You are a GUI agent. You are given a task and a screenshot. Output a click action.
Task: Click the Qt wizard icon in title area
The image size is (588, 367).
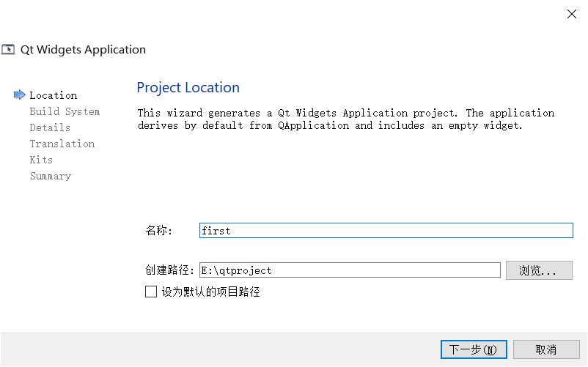coord(9,50)
